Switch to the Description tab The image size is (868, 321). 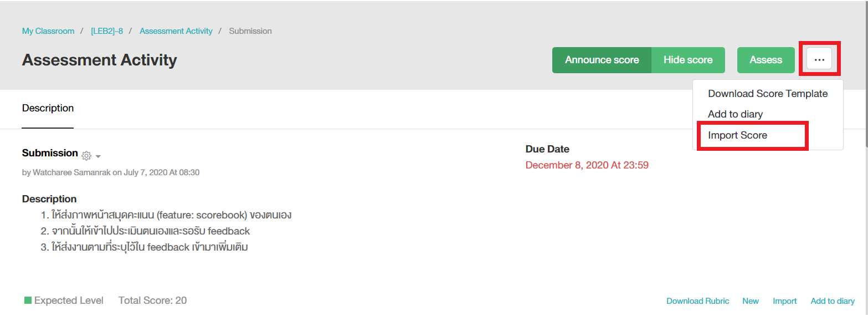(x=48, y=108)
